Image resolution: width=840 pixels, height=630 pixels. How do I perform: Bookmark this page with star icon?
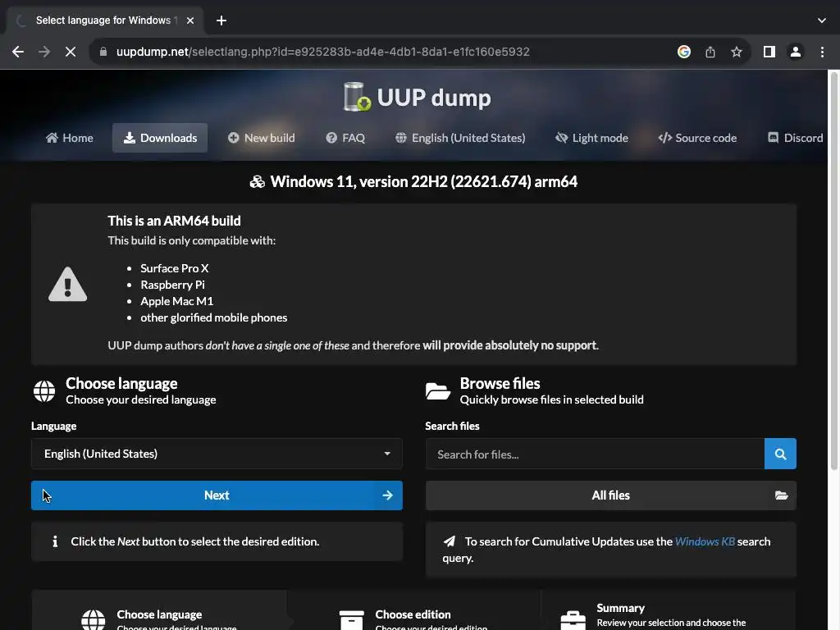click(x=737, y=52)
